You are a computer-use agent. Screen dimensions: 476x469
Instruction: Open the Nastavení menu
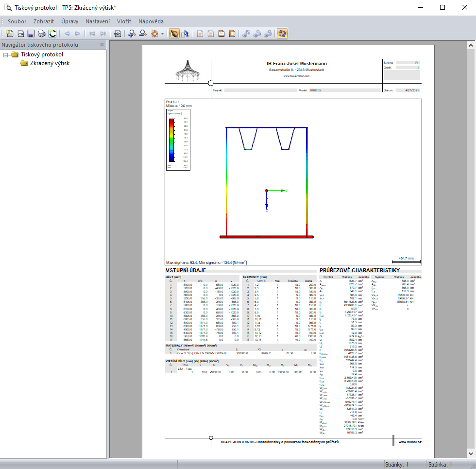(98, 21)
